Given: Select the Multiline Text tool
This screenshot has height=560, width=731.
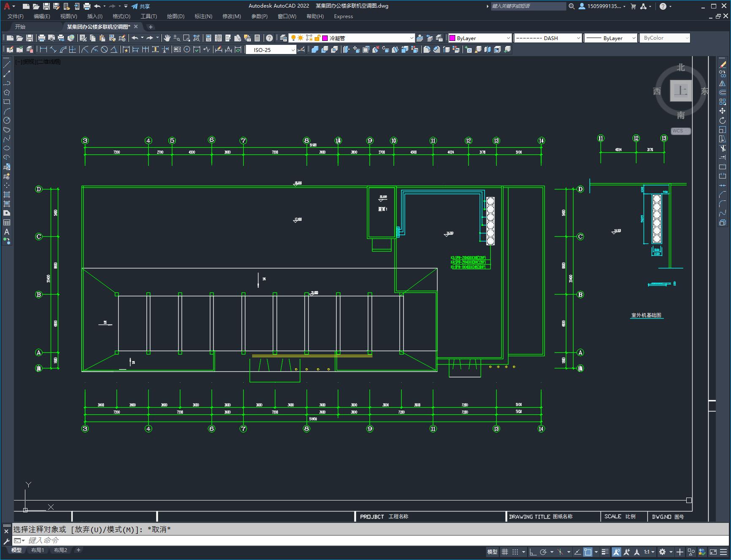Looking at the screenshot, I should point(7,232).
